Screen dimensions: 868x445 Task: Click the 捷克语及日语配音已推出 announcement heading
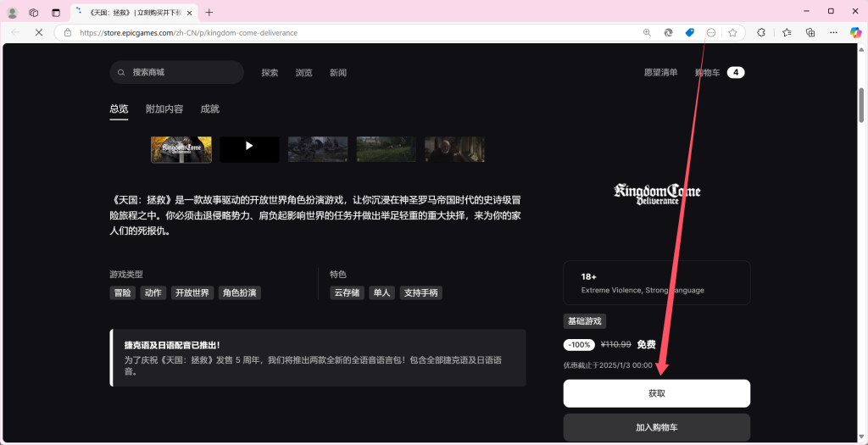click(x=172, y=345)
